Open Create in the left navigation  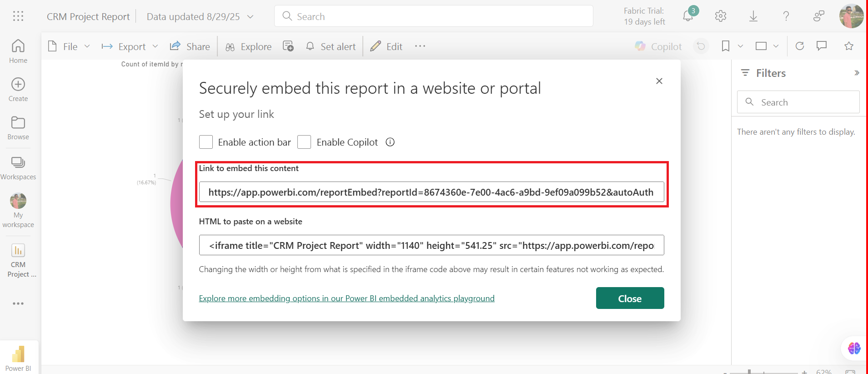(18, 90)
